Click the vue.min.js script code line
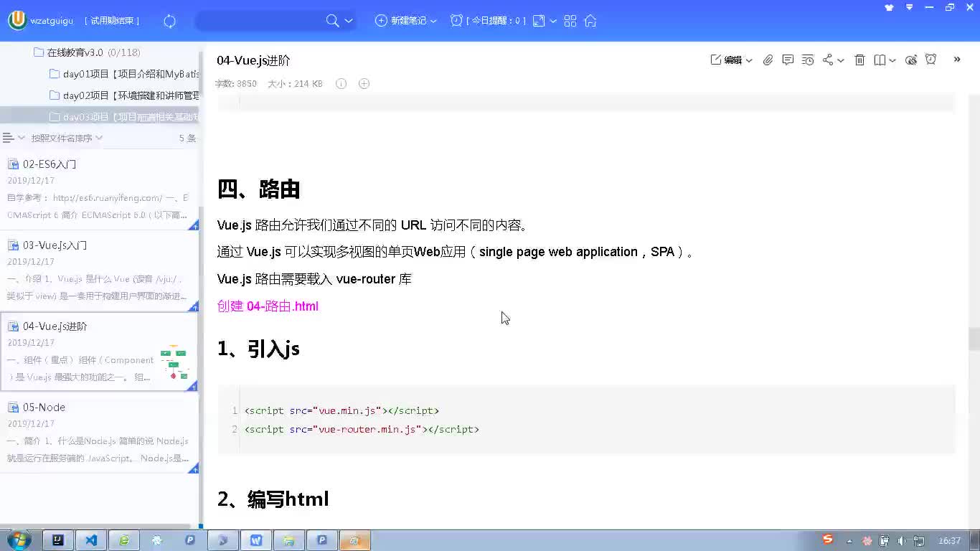This screenshot has height=551, width=980. tap(341, 410)
